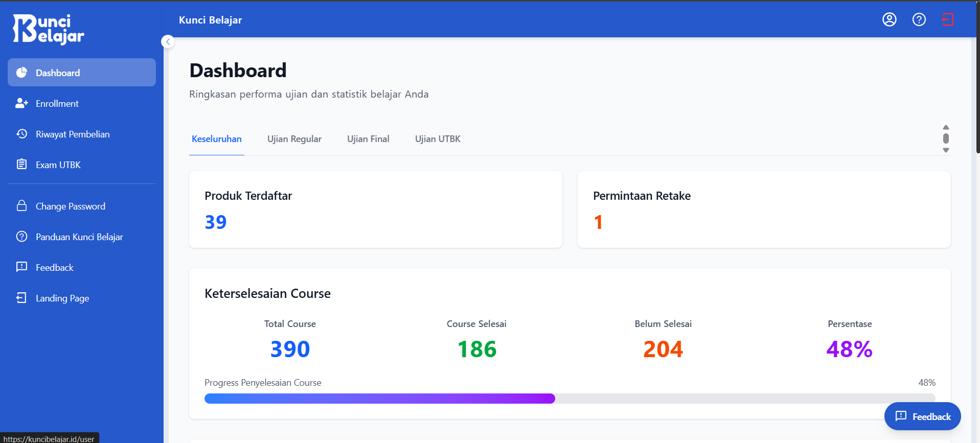Click the Produk Terdaftar value 39
Viewport: 980px width, 443px height.
click(216, 222)
